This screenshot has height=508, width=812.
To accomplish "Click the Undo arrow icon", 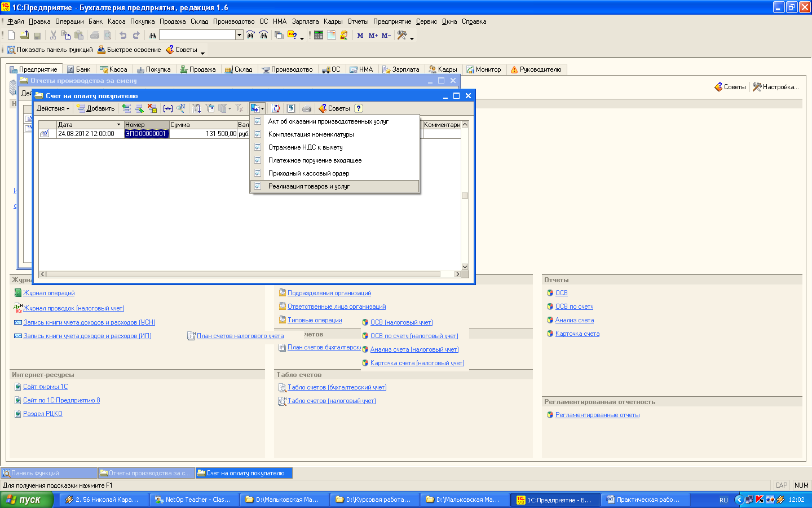I will tap(123, 35).
